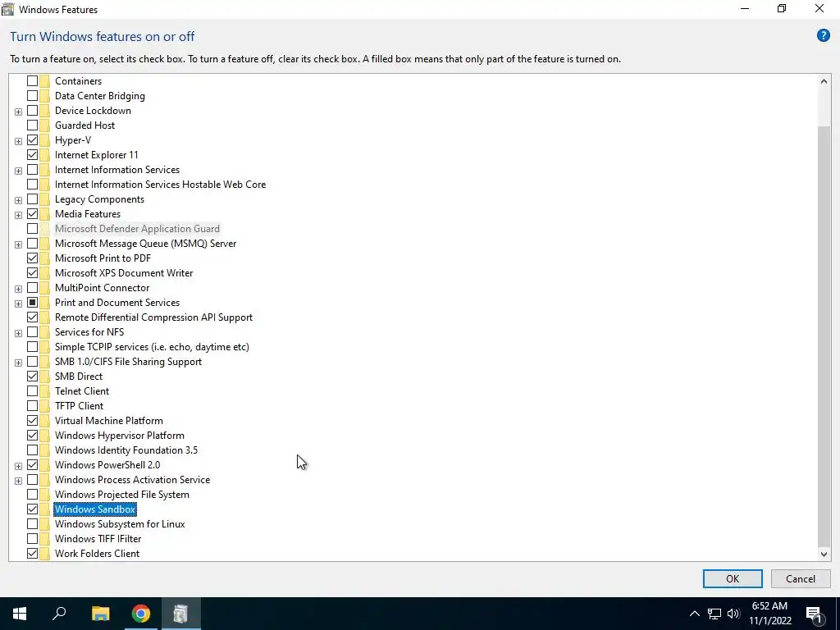Select Simple TCPIP services label

(x=152, y=347)
